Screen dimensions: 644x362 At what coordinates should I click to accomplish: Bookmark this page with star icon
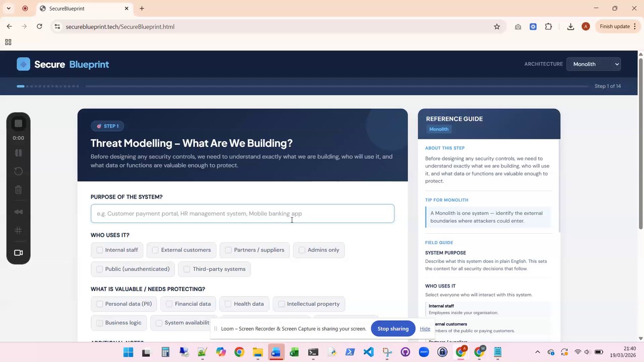point(497,27)
